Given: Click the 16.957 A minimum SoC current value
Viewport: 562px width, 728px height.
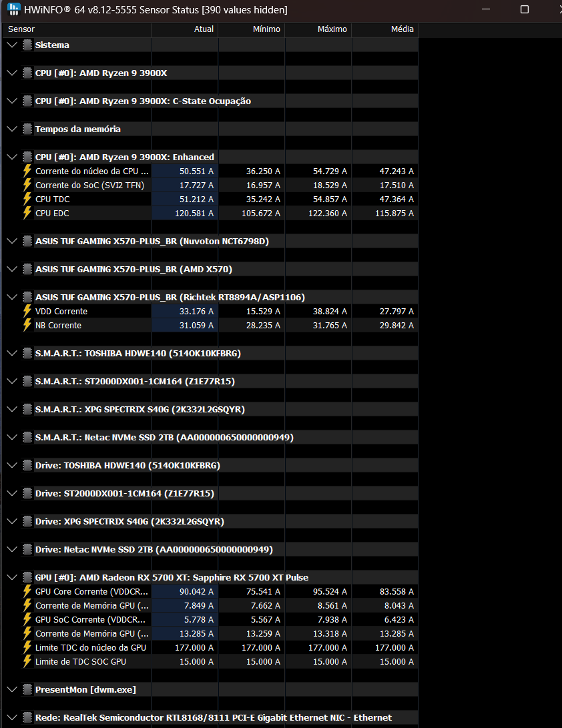Looking at the screenshot, I should [x=263, y=185].
